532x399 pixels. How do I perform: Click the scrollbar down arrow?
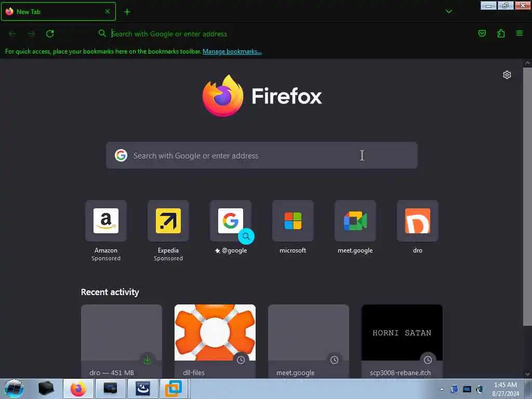pos(527,374)
